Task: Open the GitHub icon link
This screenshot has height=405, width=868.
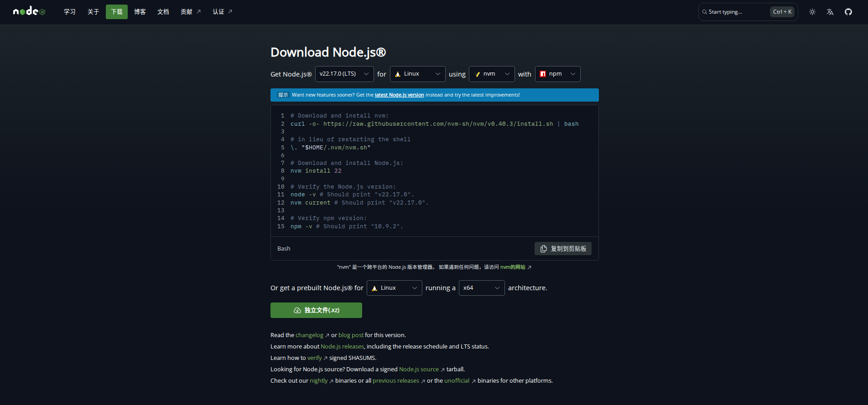Action: pyautogui.click(x=848, y=12)
